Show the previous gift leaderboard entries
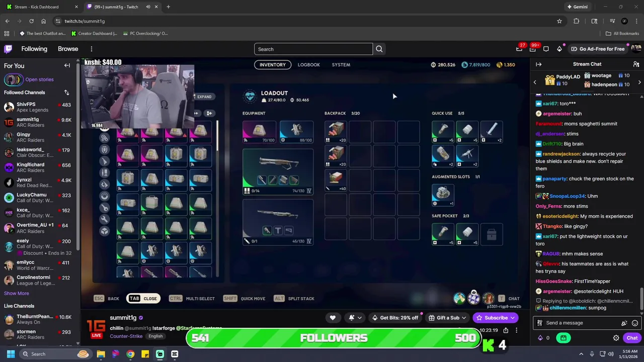Viewport: 644px width, 362px height. 535,82
